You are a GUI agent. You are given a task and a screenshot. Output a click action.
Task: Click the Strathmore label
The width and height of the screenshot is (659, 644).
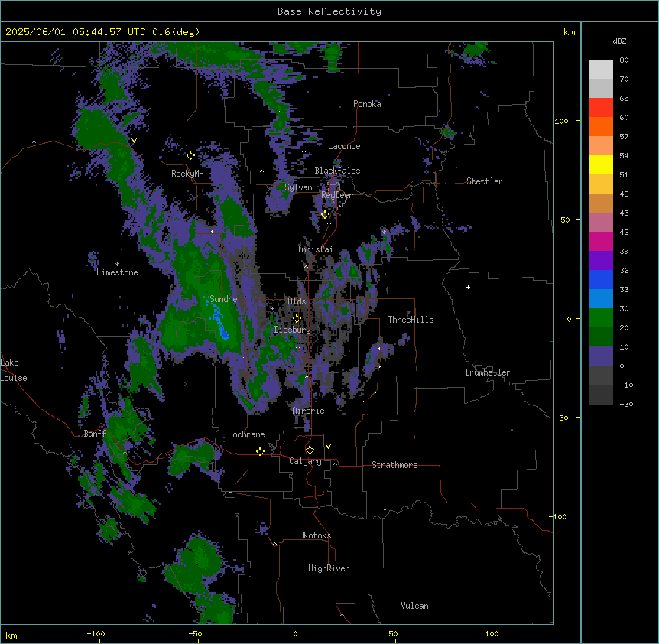pos(394,465)
